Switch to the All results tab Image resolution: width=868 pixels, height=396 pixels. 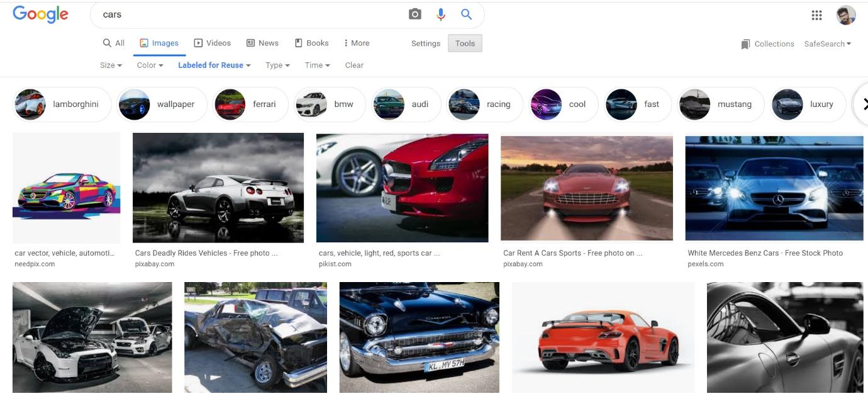click(x=114, y=43)
